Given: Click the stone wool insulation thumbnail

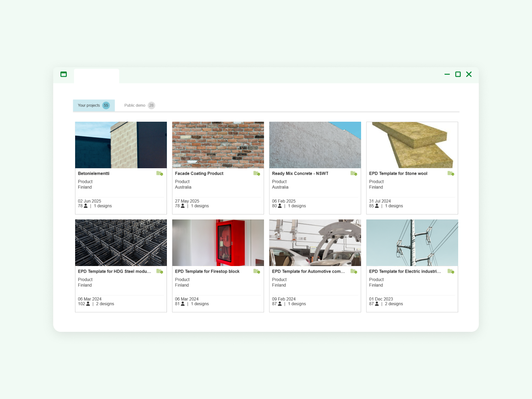Looking at the screenshot, I should [412, 145].
